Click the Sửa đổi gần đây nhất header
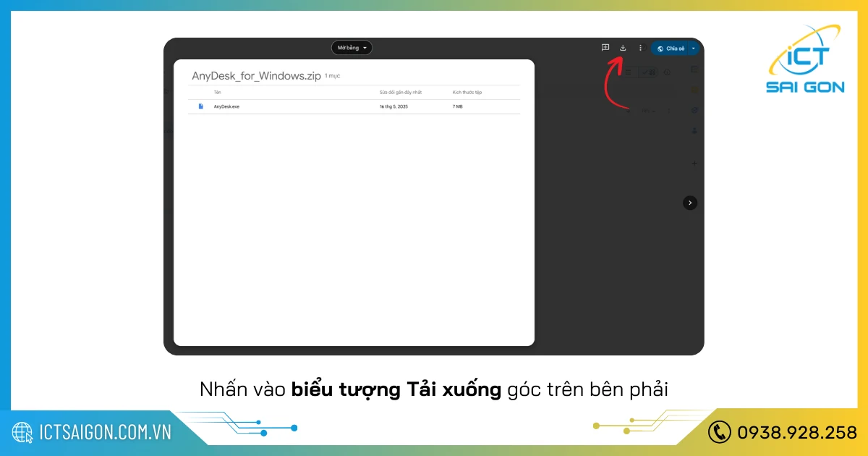 click(401, 93)
